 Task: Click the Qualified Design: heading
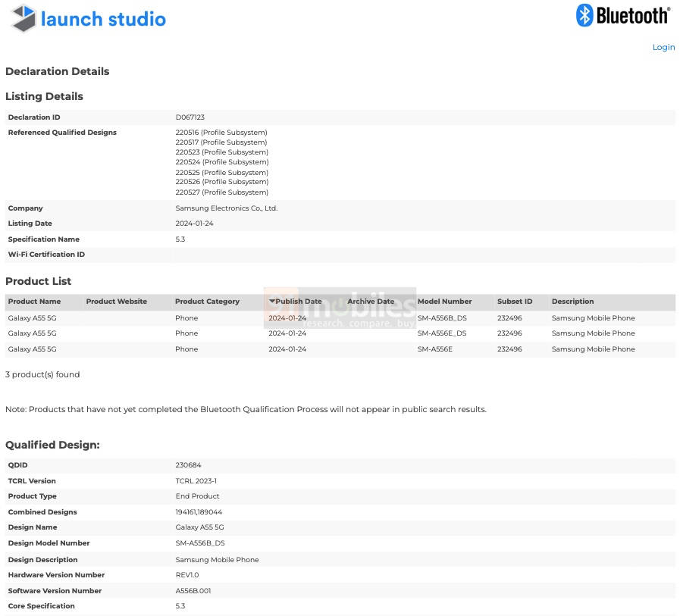pyautogui.click(x=52, y=445)
